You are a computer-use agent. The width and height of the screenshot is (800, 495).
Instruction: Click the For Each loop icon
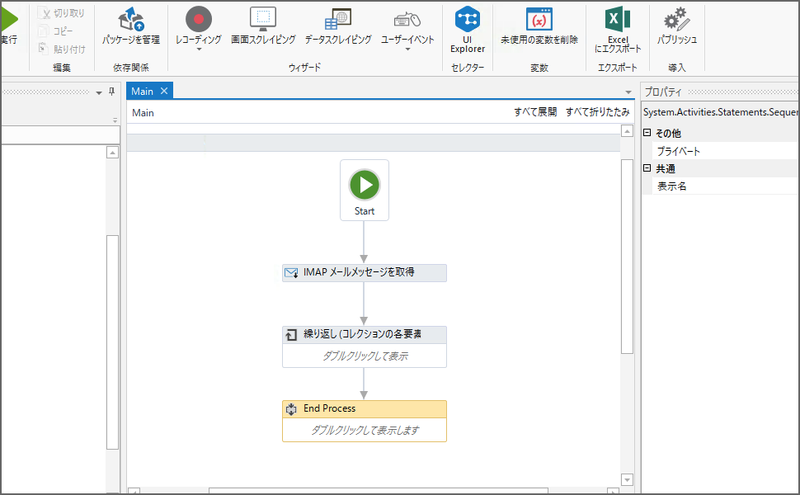point(291,335)
